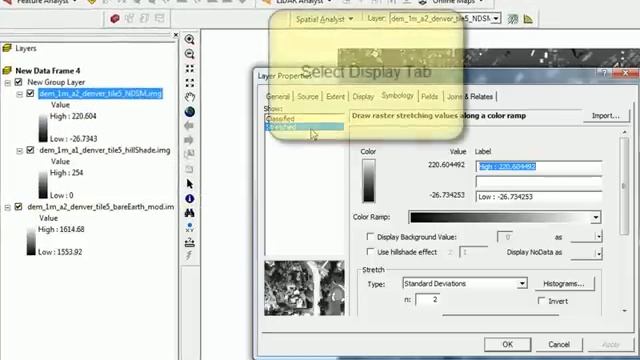
Task: Click the Spatial Analyst contour icon
Action: [513, 19]
